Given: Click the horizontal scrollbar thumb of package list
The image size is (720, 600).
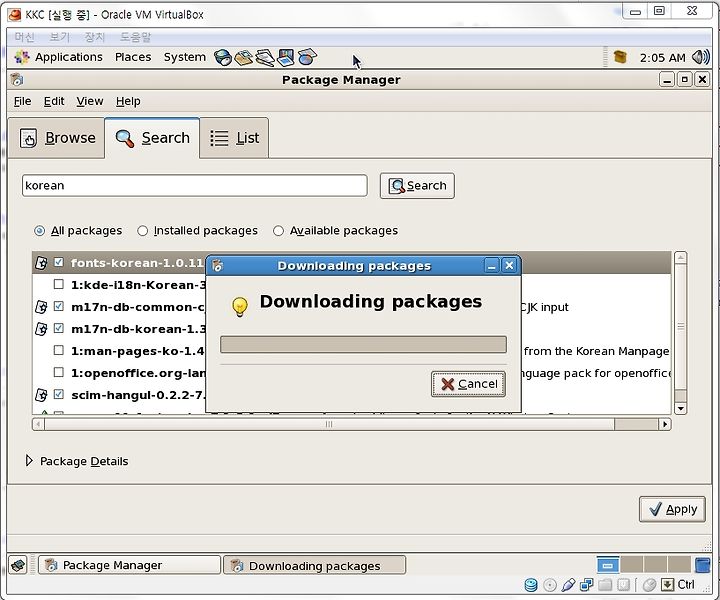Looking at the screenshot, I should [329, 424].
